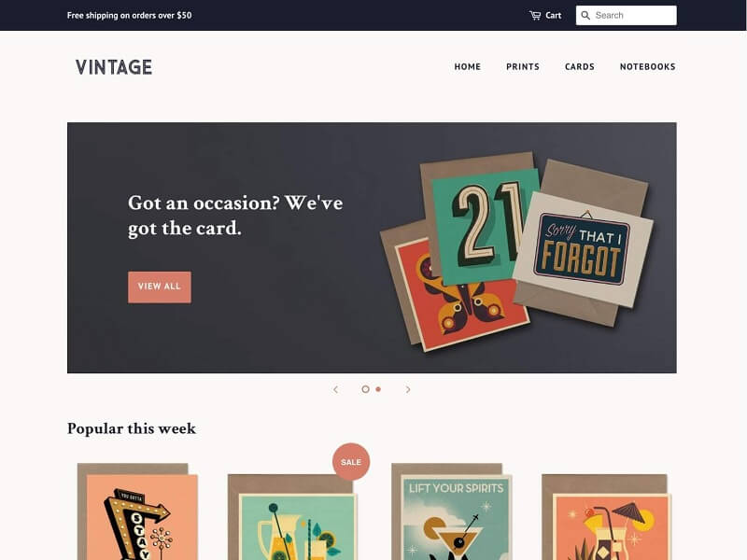This screenshot has height=560, width=747.
Task: Open the tropical cocktail umbrella card
Action: [606, 517]
